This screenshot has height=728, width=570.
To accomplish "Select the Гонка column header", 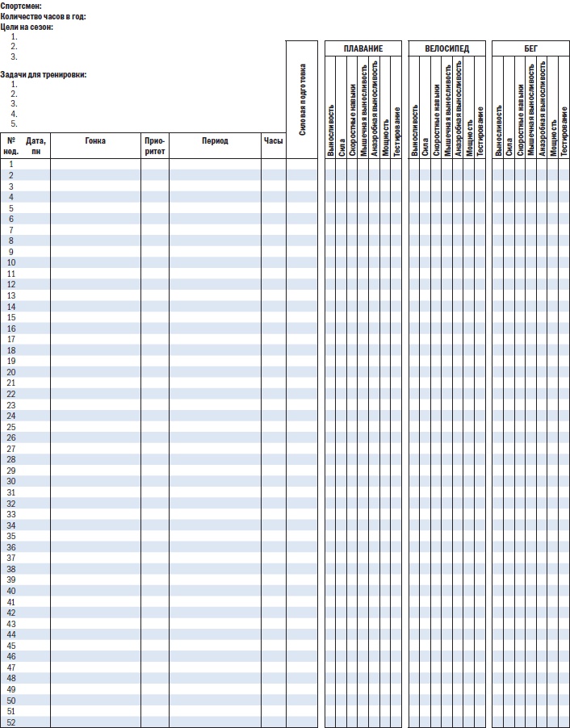I will 95,141.
